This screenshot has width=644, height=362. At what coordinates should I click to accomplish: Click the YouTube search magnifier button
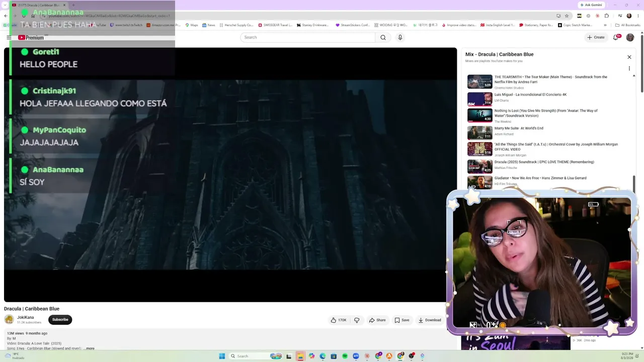tap(383, 37)
